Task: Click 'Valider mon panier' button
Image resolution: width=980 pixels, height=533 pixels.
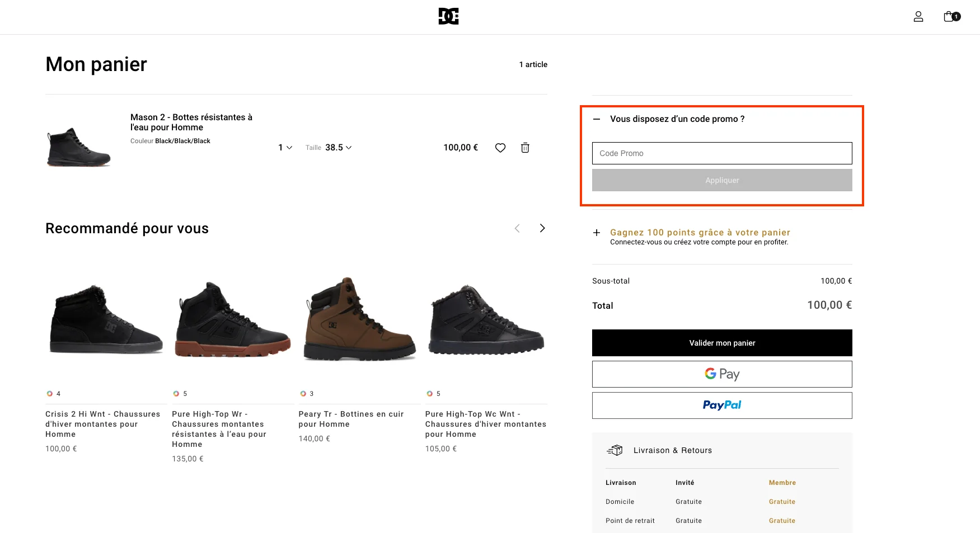Action: 721,343
